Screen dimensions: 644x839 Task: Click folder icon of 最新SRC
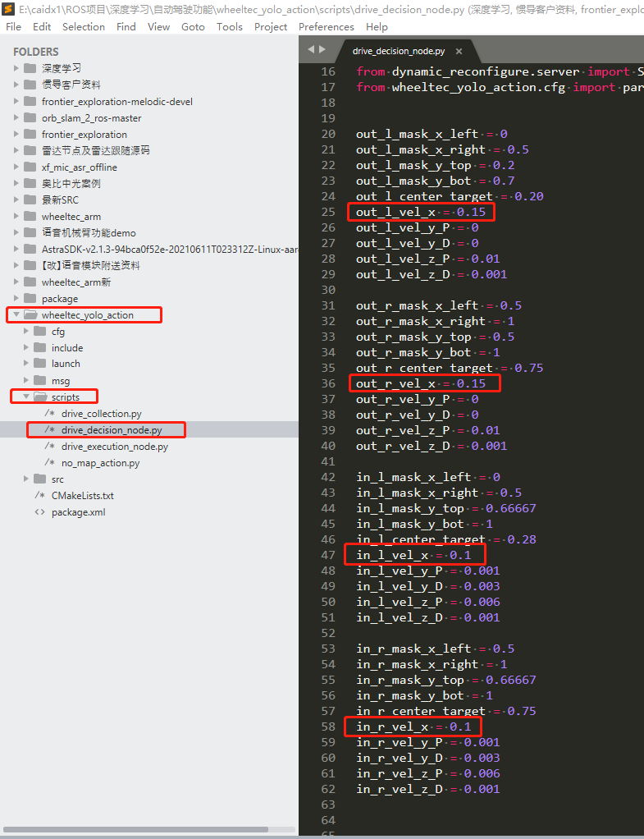(30, 199)
